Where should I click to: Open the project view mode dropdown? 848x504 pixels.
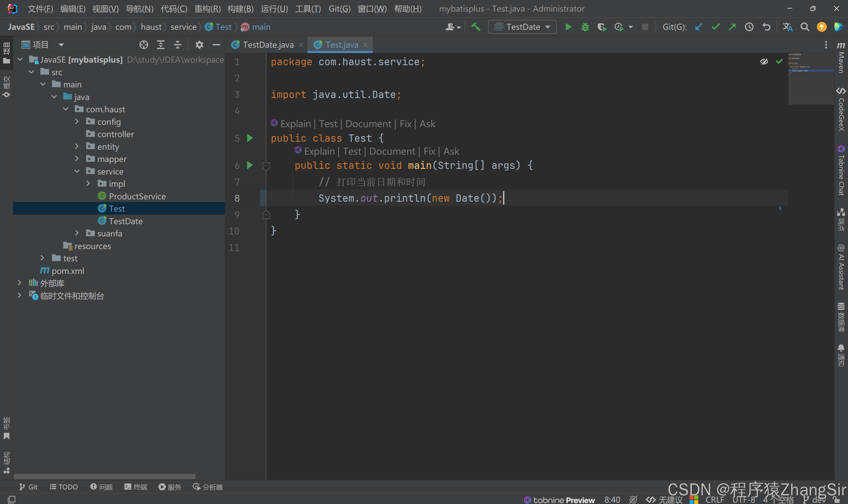coord(61,45)
